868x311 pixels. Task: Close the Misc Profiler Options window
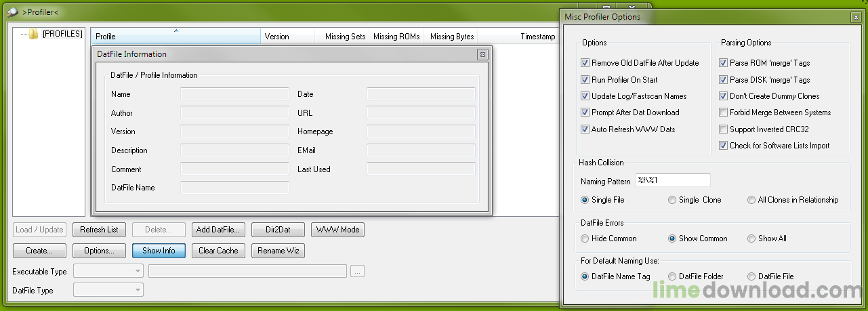pos(856,17)
